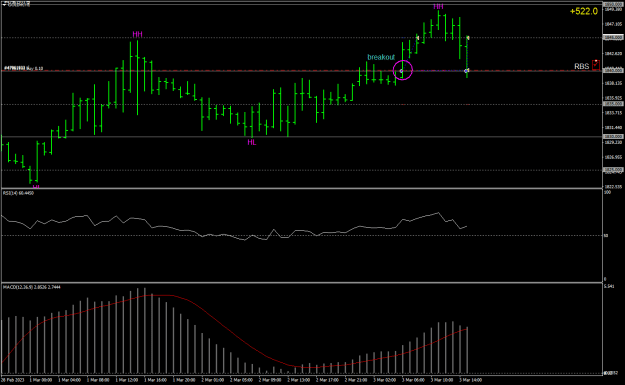The image size is (625, 385).
Task: Click the 1830.000 price level label
Action: pyautogui.click(x=613, y=136)
